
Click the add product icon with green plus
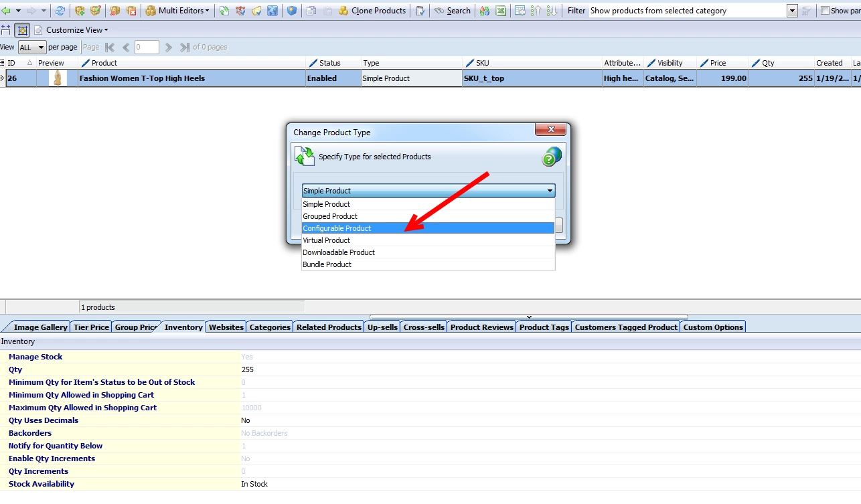point(80,11)
